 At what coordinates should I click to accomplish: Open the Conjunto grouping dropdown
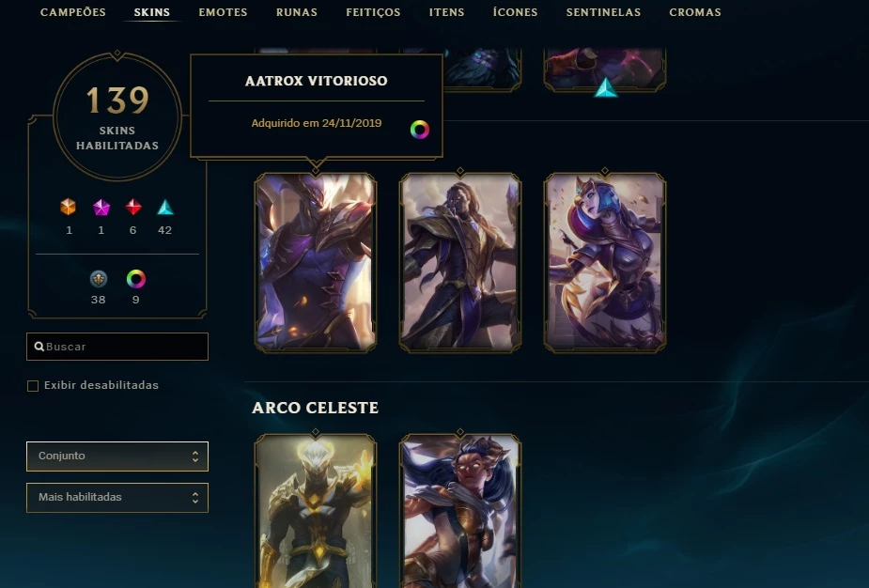117,456
